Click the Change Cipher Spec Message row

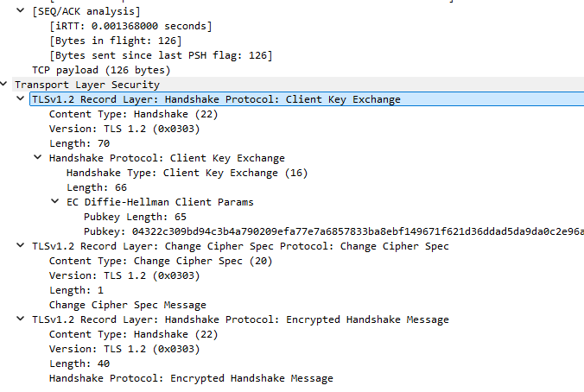(x=128, y=305)
